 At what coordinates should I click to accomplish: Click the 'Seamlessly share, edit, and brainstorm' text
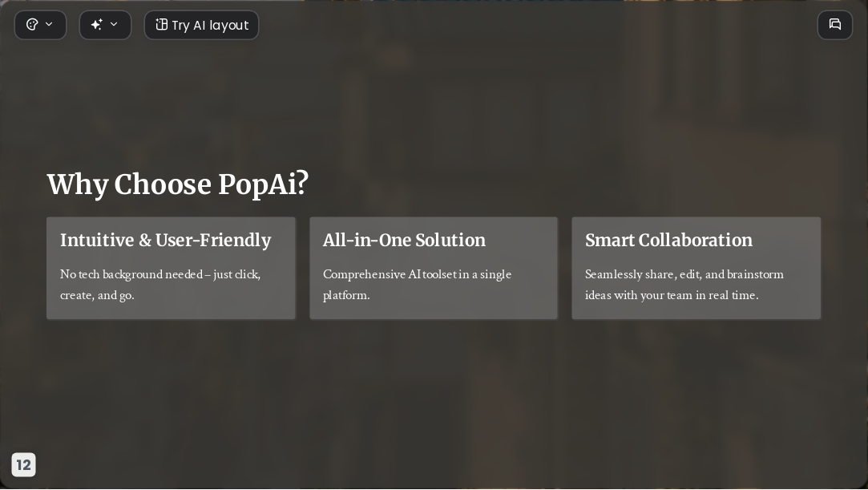(684, 285)
